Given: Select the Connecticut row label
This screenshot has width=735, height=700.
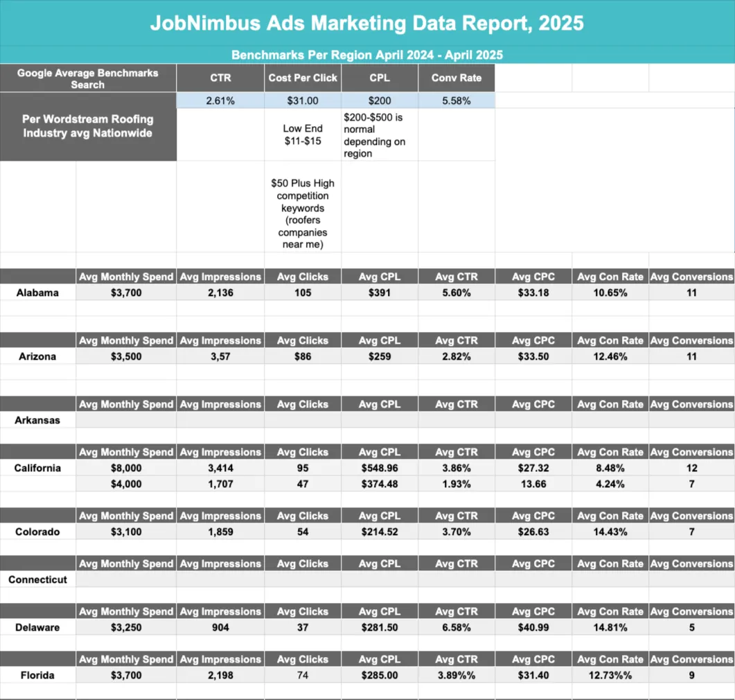Looking at the screenshot, I should [37, 579].
